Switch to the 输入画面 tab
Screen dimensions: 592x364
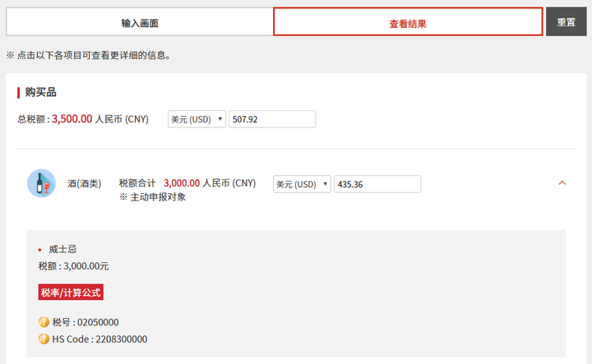pyautogui.click(x=140, y=22)
